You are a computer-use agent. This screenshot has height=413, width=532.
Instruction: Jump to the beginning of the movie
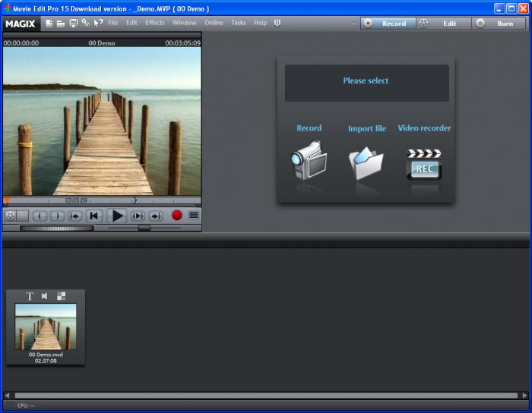(x=94, y=216)
